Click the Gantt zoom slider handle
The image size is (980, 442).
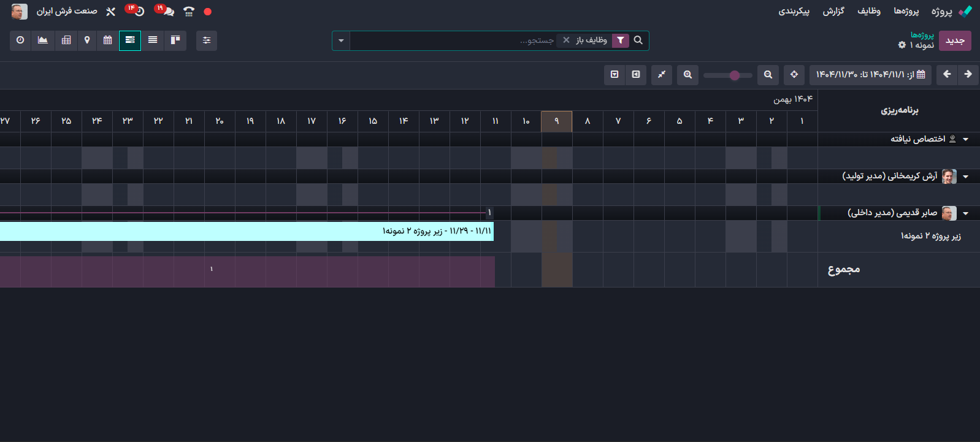734,75
